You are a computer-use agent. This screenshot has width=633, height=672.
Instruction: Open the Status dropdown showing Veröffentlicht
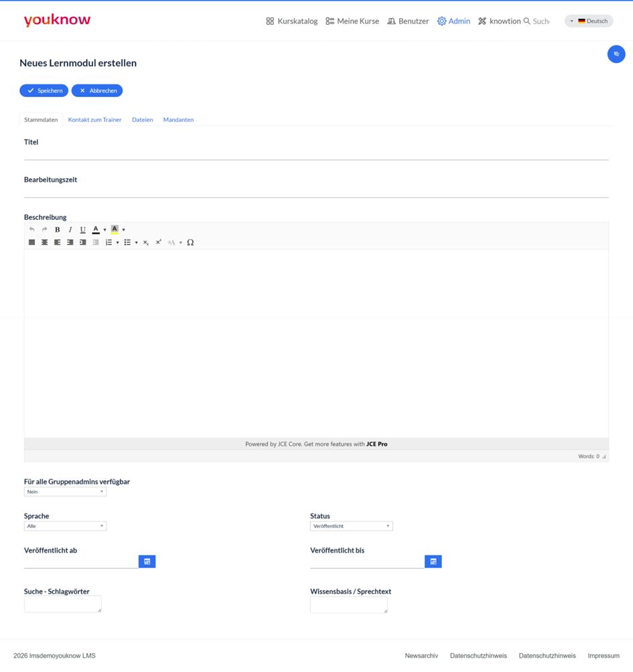352,527
